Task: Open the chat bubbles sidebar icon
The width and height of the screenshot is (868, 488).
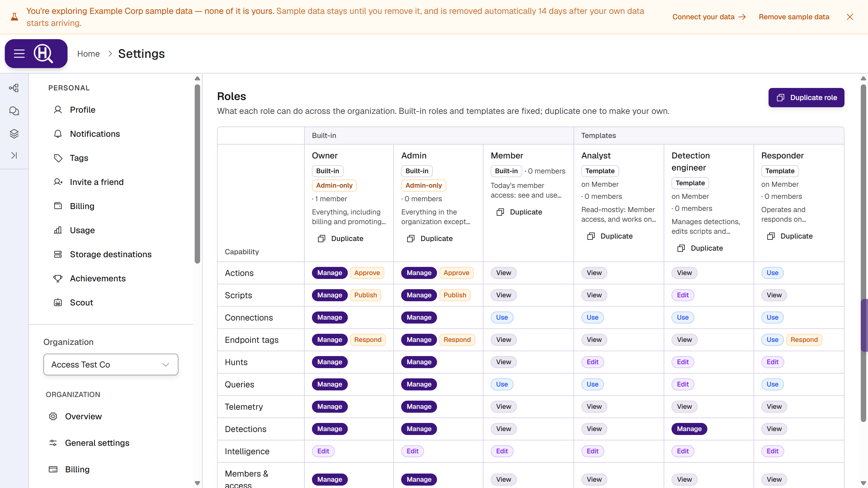Action: pos(14,111)
